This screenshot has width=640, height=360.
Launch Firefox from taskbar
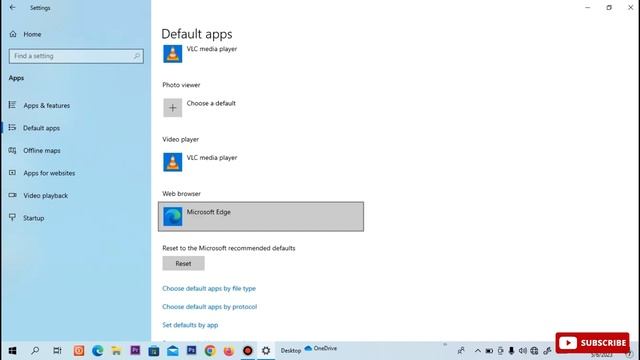click(229, 351)
